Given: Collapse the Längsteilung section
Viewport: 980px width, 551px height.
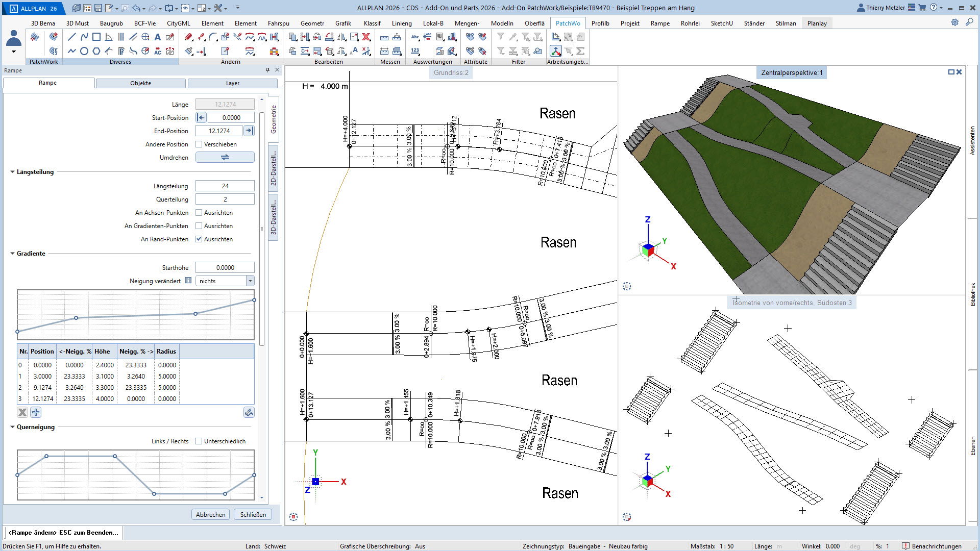Looking at the screenshot, I should [x=12, y=172].
